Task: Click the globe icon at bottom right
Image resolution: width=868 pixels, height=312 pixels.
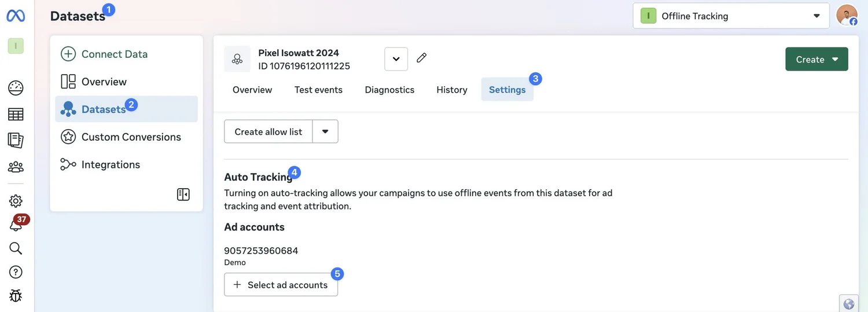Action: tap(849, 304)
